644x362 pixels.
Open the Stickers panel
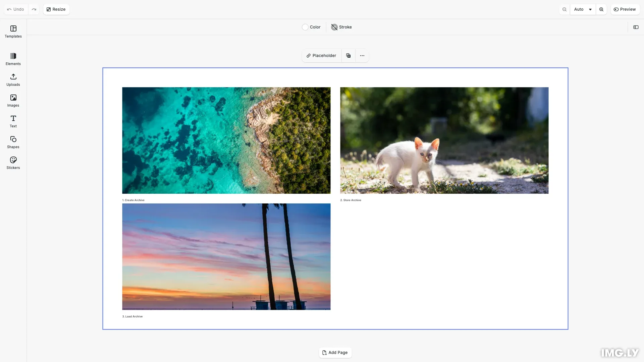pyautogui.click(x=13, y=163)
